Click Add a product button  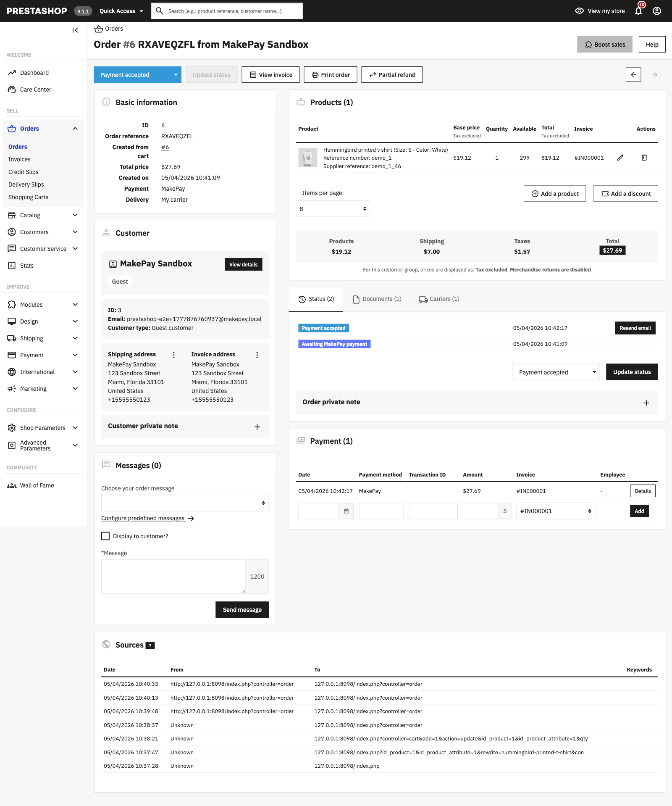[555, 194]
